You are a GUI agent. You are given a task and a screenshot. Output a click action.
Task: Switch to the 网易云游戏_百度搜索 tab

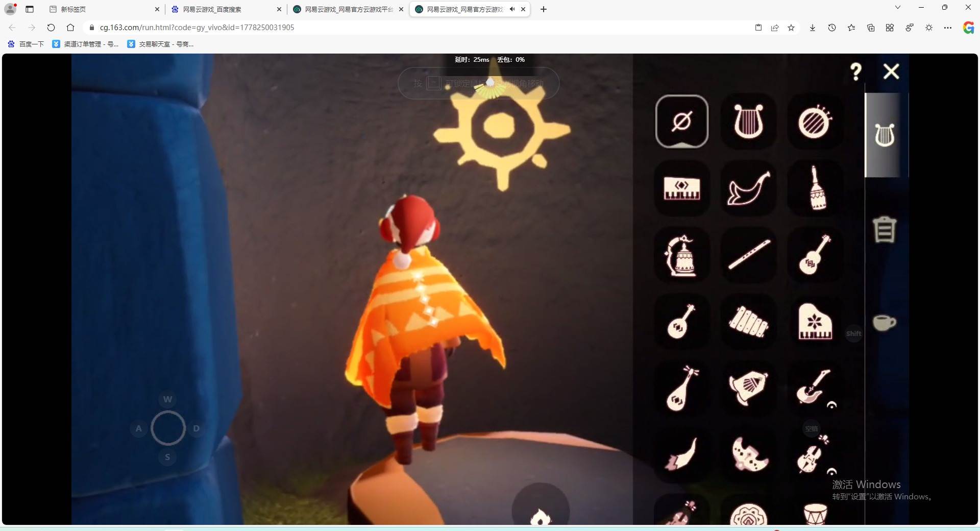[225, 9]
